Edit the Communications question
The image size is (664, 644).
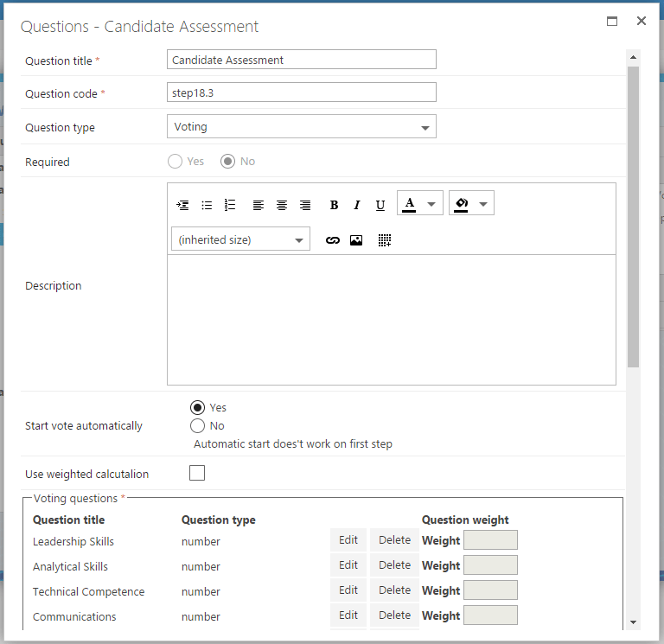[348, 615]
